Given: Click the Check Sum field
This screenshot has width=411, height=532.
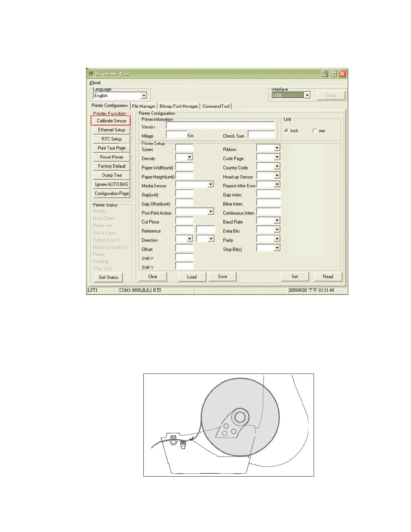Looking at the screenshot, I should click(261, 135).
